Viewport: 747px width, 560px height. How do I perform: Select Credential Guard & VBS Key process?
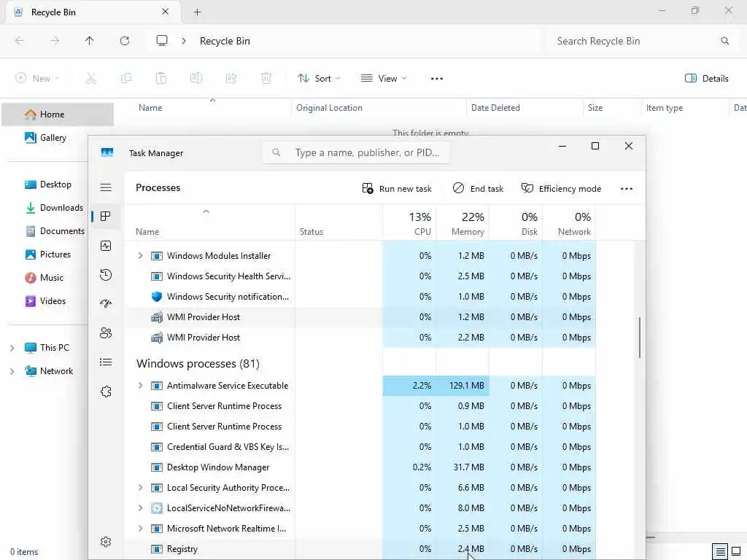[x=360, y=447]
